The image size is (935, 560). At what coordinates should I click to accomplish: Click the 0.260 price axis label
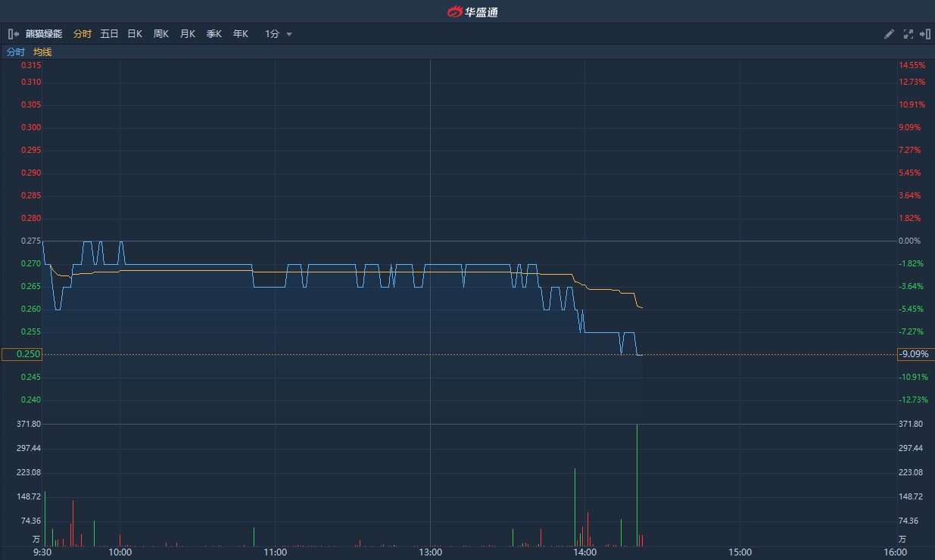(31, 309)
